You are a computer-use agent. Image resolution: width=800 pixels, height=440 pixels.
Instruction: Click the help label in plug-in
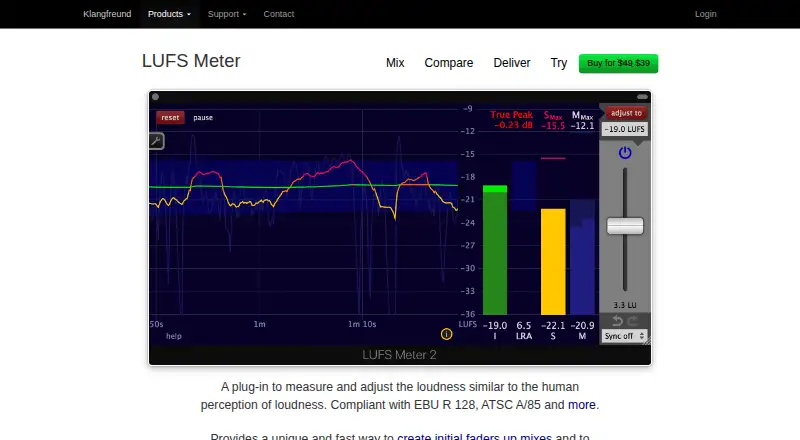[x=173, y=336]
